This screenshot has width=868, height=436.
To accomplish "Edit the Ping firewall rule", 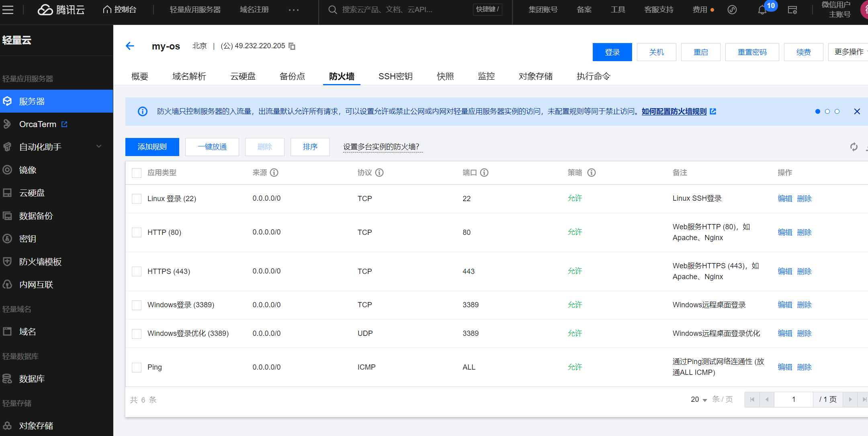I will [785, 367].
